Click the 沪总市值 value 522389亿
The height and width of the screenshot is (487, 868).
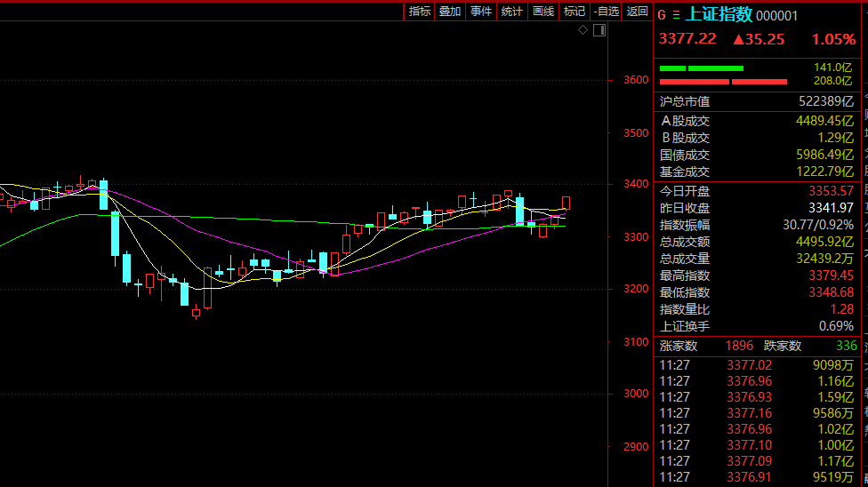pyautogui.click(x=826, y=101)
